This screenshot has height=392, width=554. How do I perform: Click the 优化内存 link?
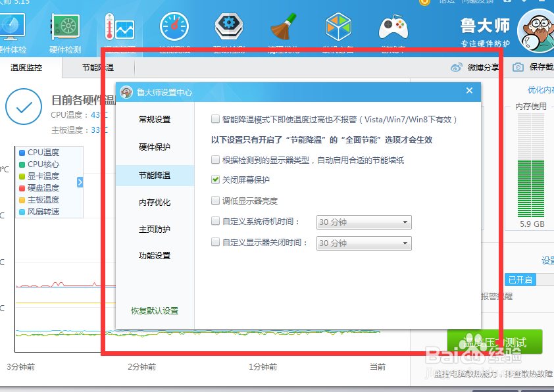click(x=541, y=90)
